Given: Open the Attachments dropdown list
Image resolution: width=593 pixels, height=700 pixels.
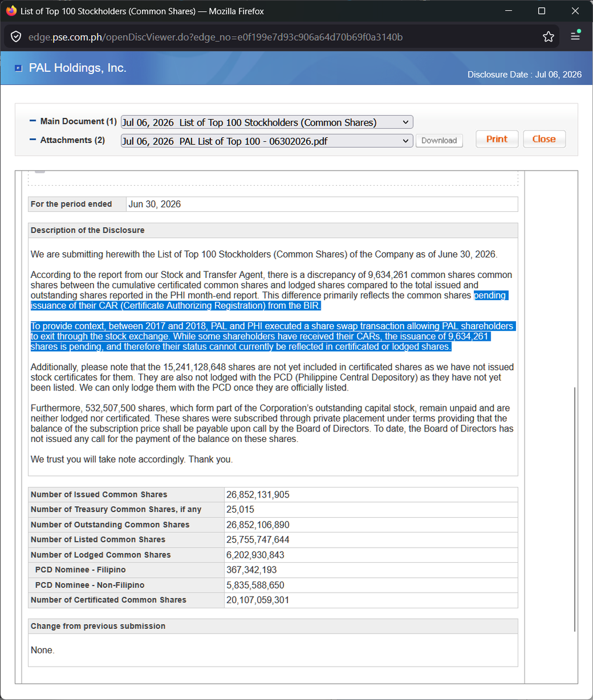Looking at the screenshot, I should click(267, 141).
